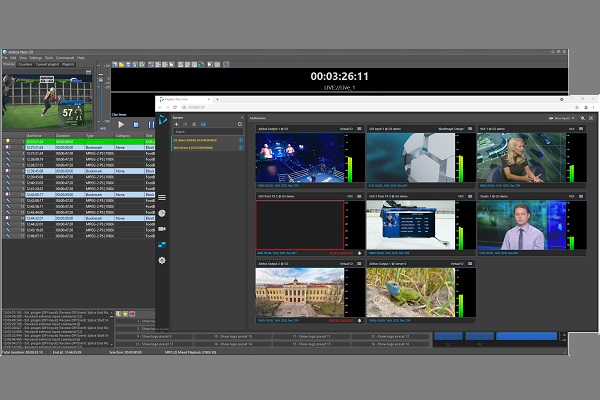600x400 pixels.
Task: Select the GS demo server entry
Action: tap(207, 140)
